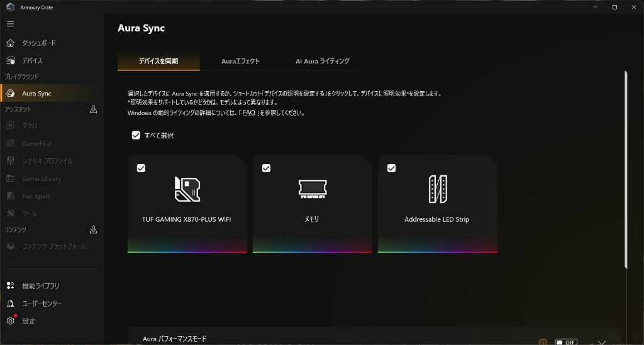
Task: Maximize the Armoury Crate window
Action: tap(614, 7)
